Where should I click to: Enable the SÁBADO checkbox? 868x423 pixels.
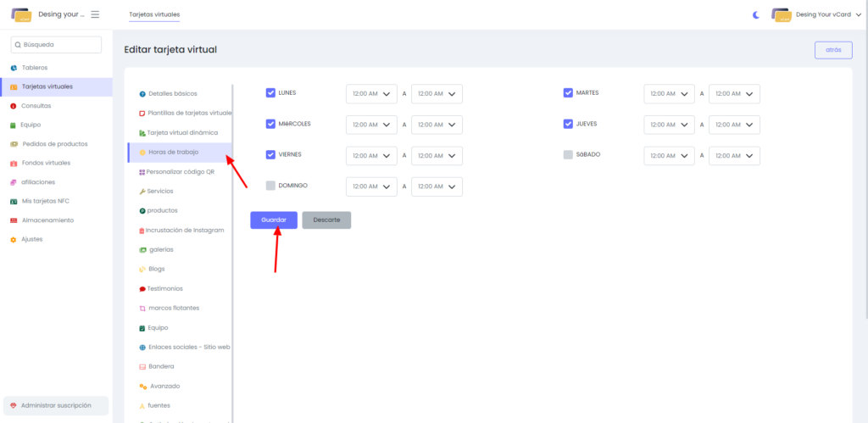point(568,154)
